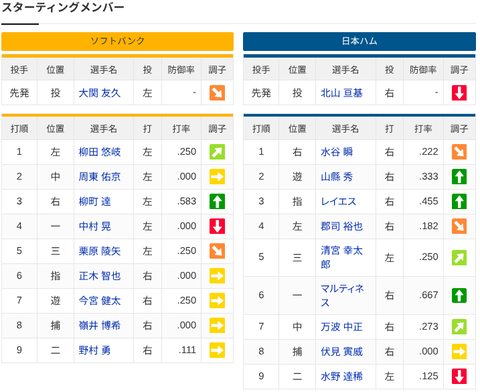Click the light green arrow for 万波 中正
This screenshot has width=480, height=392.
point(459,327)
